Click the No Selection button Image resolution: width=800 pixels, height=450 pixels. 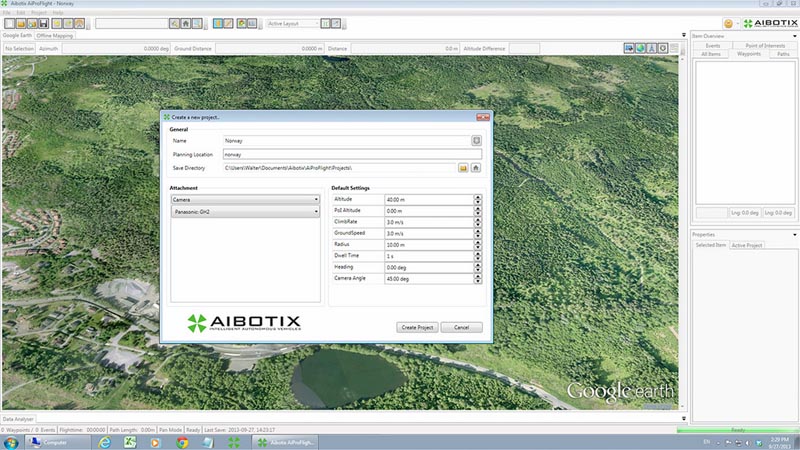coord(19,48)
